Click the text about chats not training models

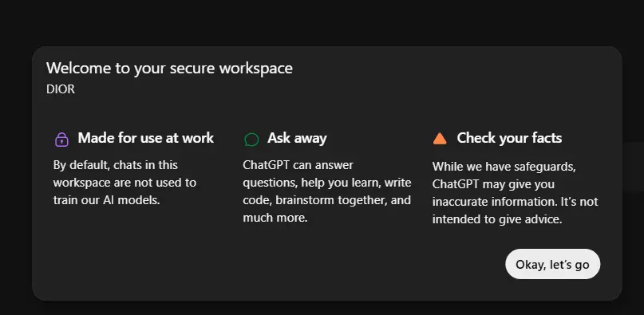click(124, 183)
